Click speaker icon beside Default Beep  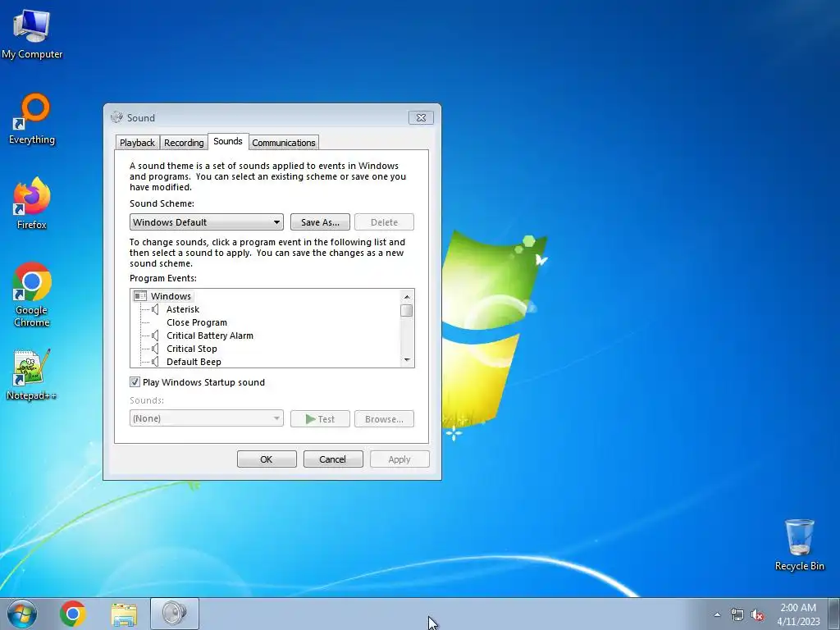pos(155,362)
